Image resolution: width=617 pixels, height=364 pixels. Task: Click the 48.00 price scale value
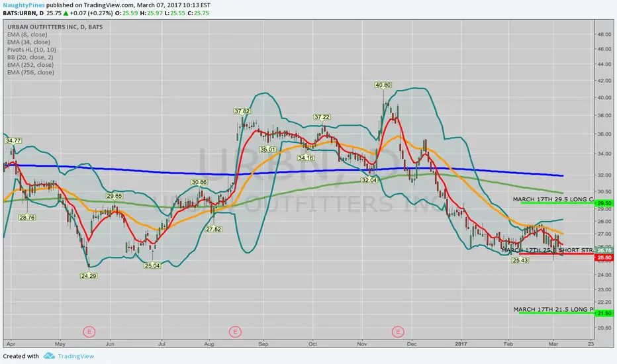click(604, 34)
